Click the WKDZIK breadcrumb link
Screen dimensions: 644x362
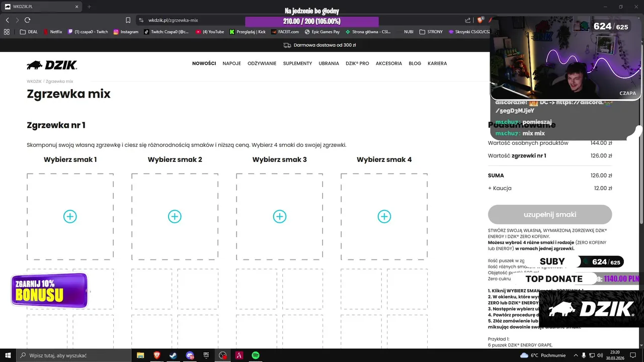34,81
